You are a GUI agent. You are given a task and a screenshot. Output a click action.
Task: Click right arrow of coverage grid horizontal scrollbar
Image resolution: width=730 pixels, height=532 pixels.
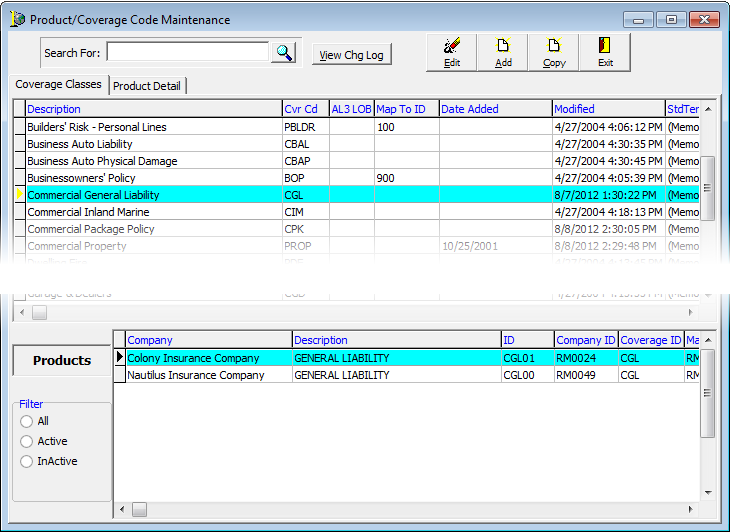pyautogui.click(x=690, y=313)
